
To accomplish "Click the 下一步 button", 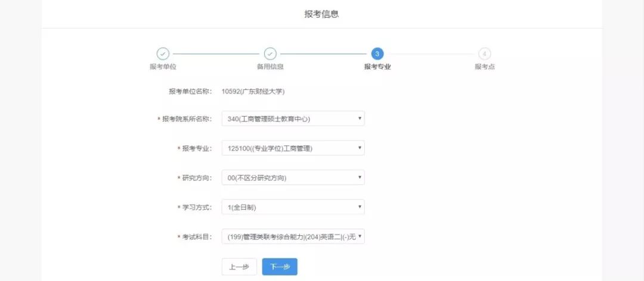I will (x=280, y=267).
